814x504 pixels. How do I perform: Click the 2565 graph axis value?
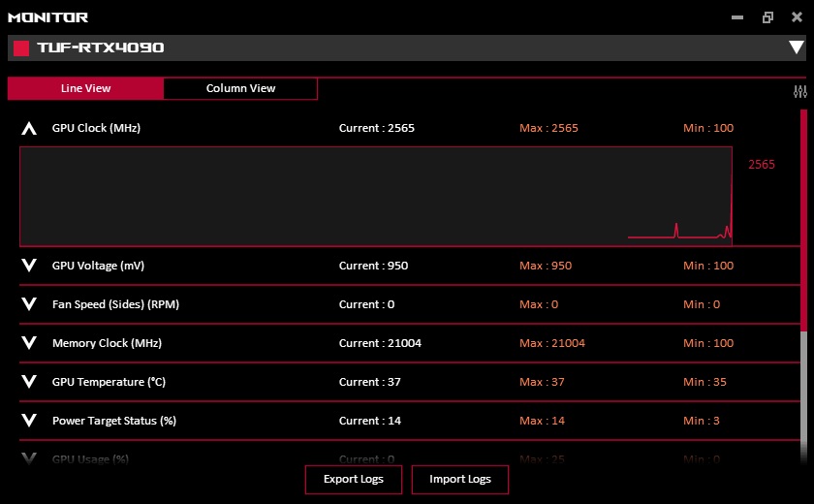(x=762, y=165)
